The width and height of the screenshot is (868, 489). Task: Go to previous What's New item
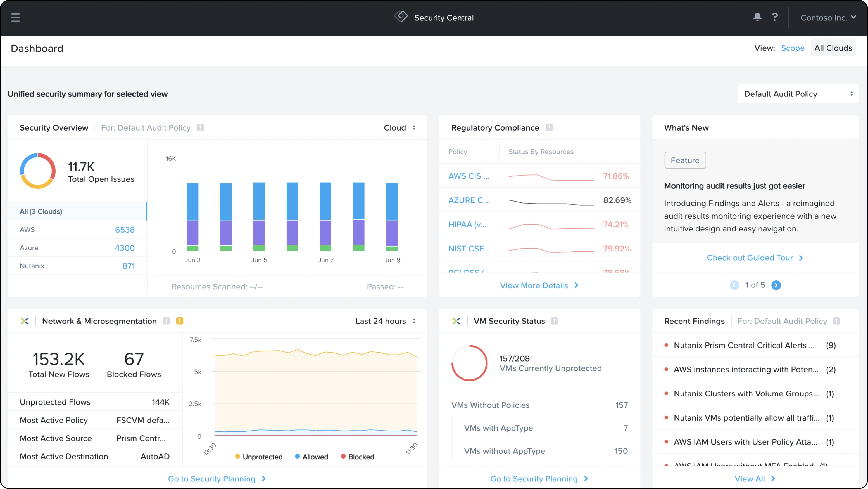734,285
